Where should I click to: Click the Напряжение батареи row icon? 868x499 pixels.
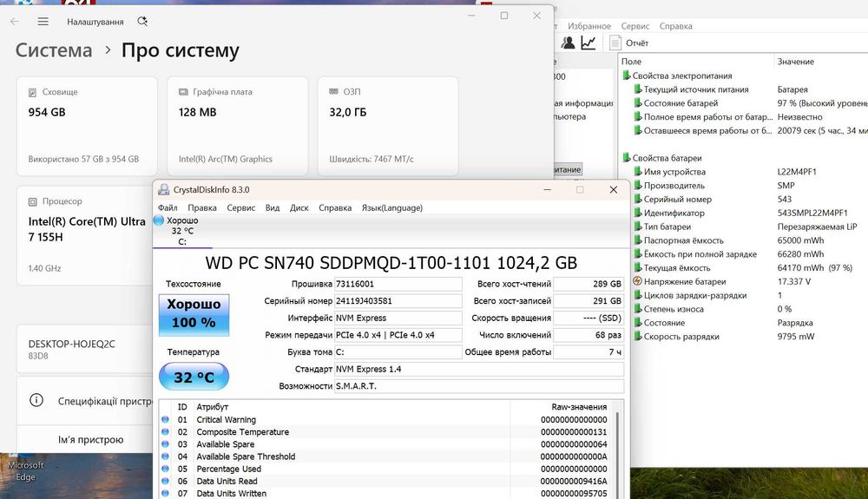pyautogui.click(x=637, y=281)
